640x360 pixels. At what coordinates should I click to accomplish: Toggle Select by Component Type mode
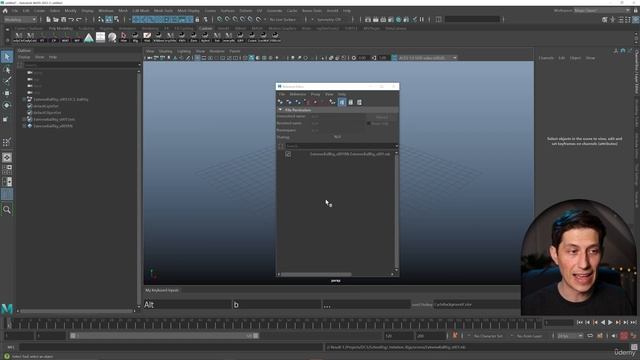tap(116, 19)
